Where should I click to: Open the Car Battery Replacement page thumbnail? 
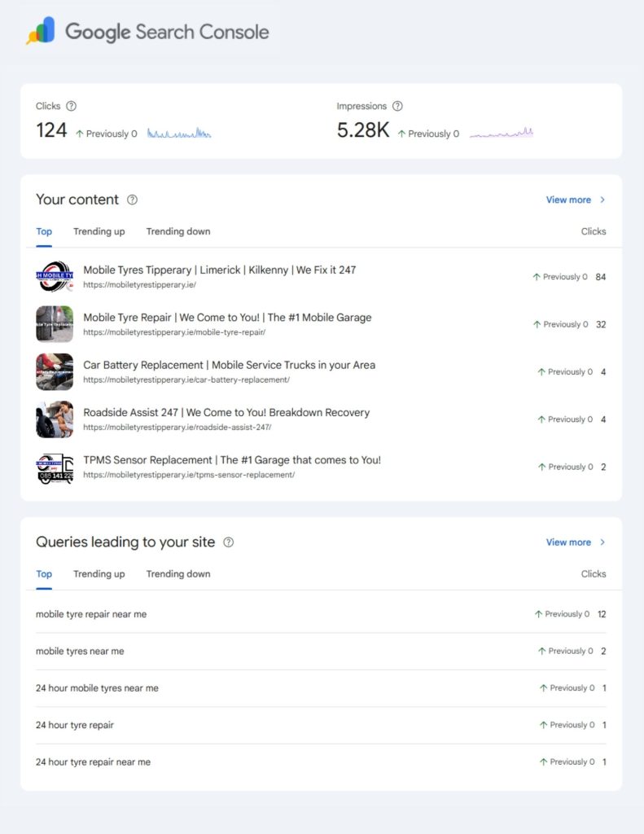click(x=55, y=371)
